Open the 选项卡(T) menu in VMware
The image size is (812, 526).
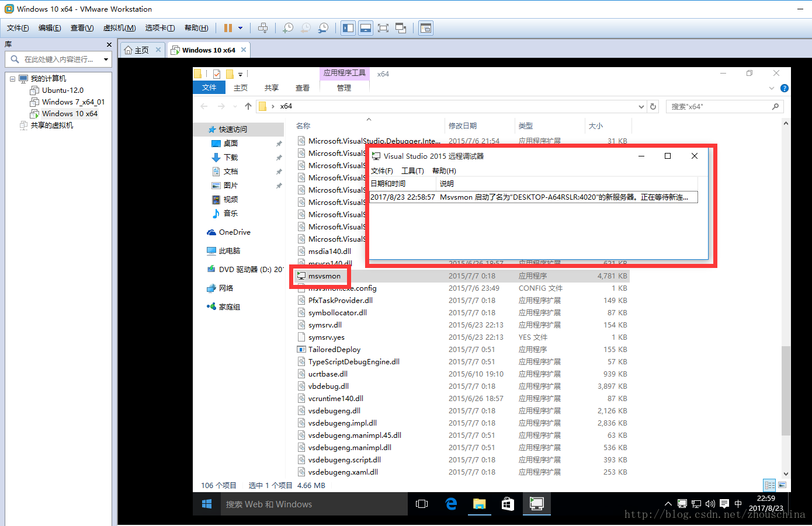(x=160, y=28)
